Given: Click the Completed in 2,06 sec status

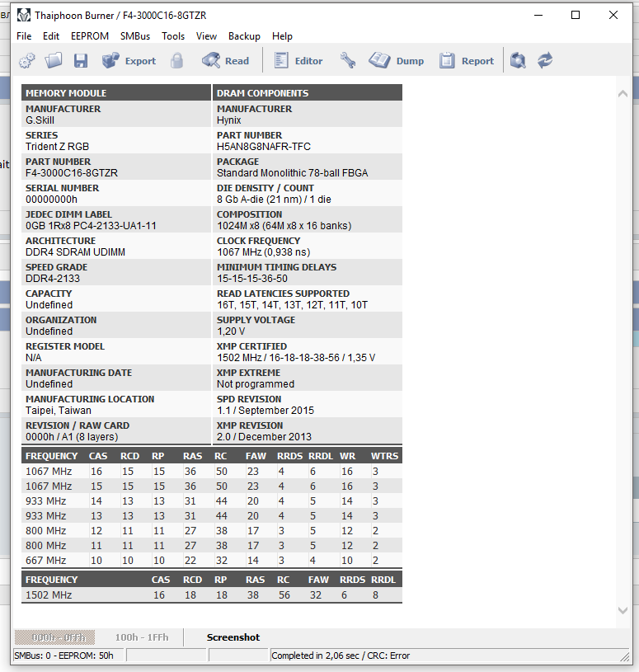Looking at the screenshot, I should click(341, 656).
